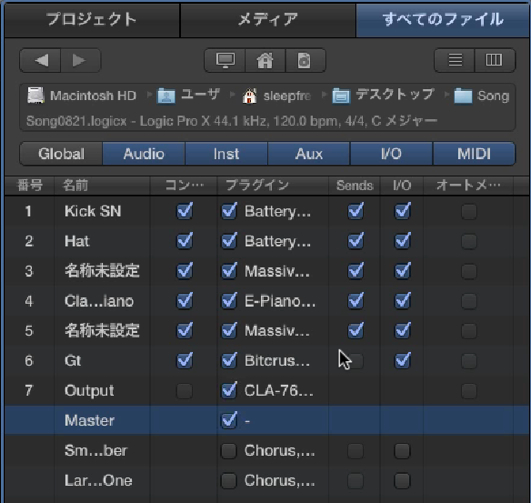Select the Sm...ber row name
Image resolution: width=531 pixels, height=503 pixels.
pos(96,450)
